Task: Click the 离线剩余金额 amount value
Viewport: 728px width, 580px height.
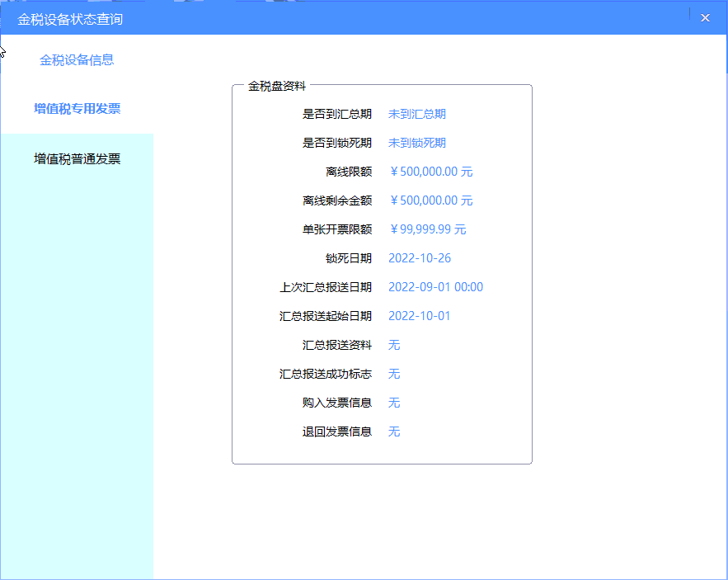Action: coord(431,200)
